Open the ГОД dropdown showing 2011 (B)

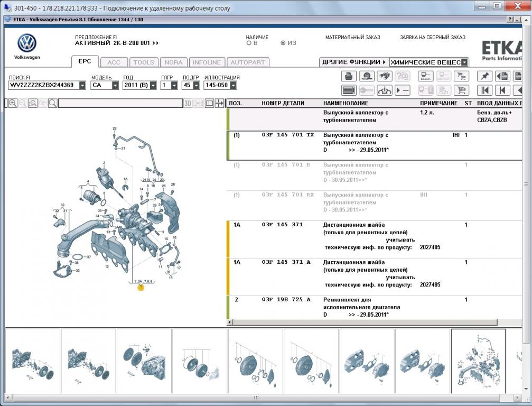pos(153,85)
